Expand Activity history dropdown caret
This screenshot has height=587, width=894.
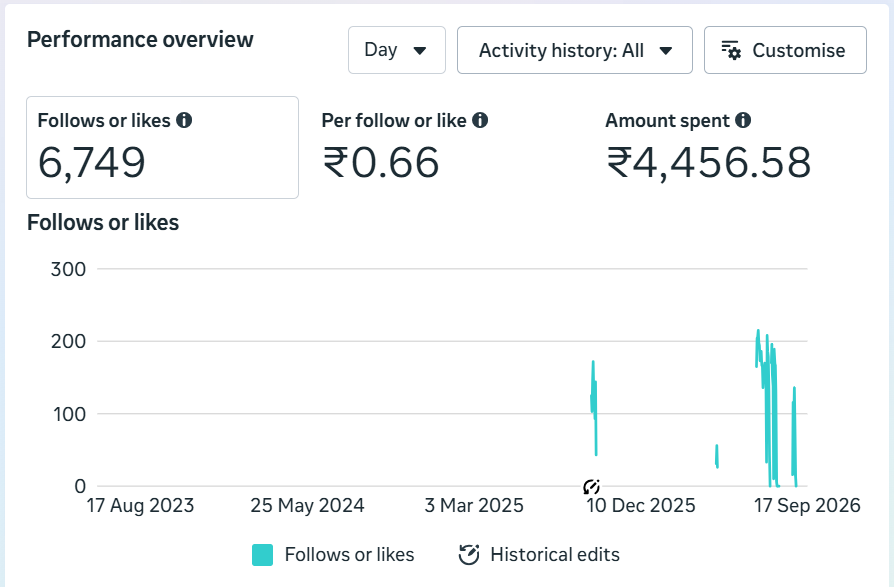coord(665,51)
